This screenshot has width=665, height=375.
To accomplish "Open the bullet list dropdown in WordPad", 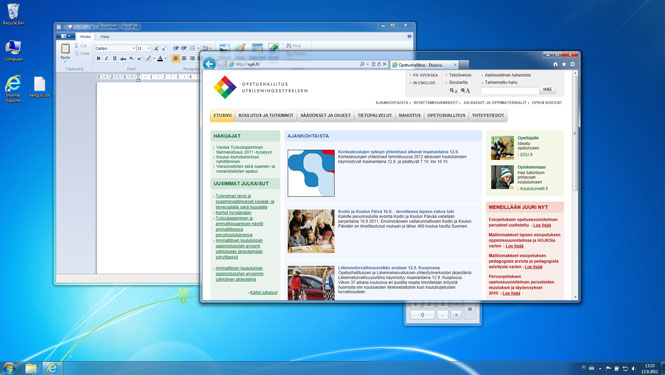I will click(x=198, y=48).
